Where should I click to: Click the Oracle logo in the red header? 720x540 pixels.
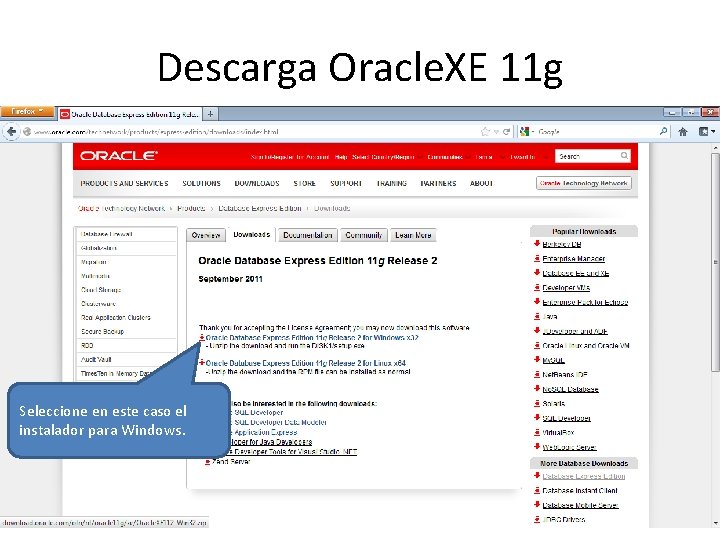pos(118,156)
